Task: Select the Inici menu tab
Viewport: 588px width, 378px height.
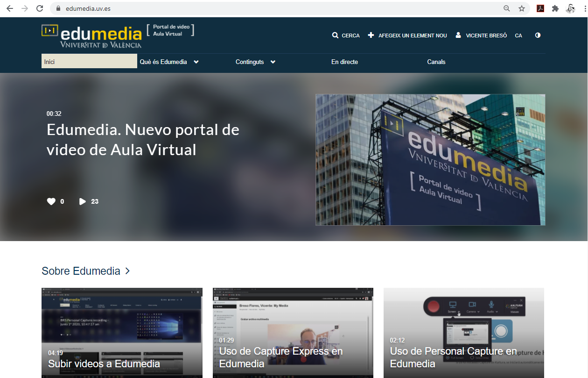Action: tap(89, 62)
